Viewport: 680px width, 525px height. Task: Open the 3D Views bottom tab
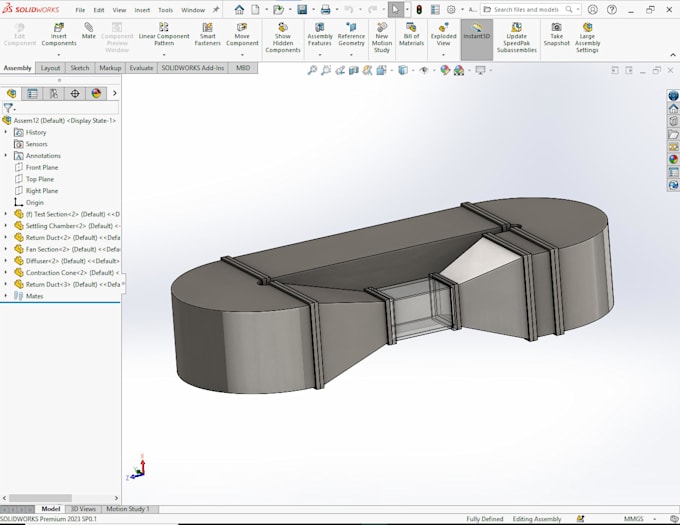pyautogui.click(x=83, y=509)
